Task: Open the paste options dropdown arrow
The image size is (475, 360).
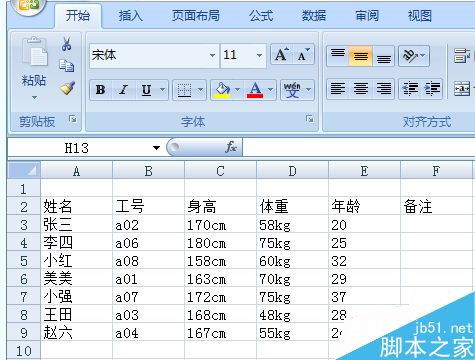Action: 34,98
